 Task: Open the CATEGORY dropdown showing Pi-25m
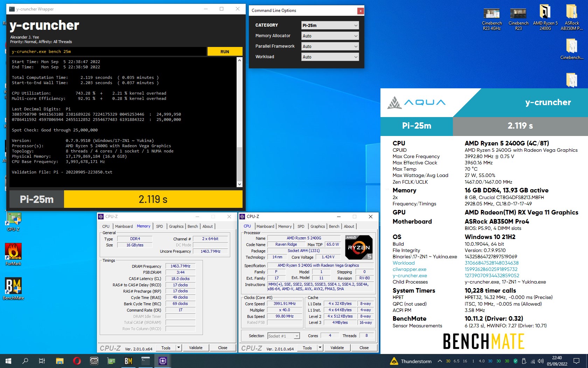click(x=330, y=25)
